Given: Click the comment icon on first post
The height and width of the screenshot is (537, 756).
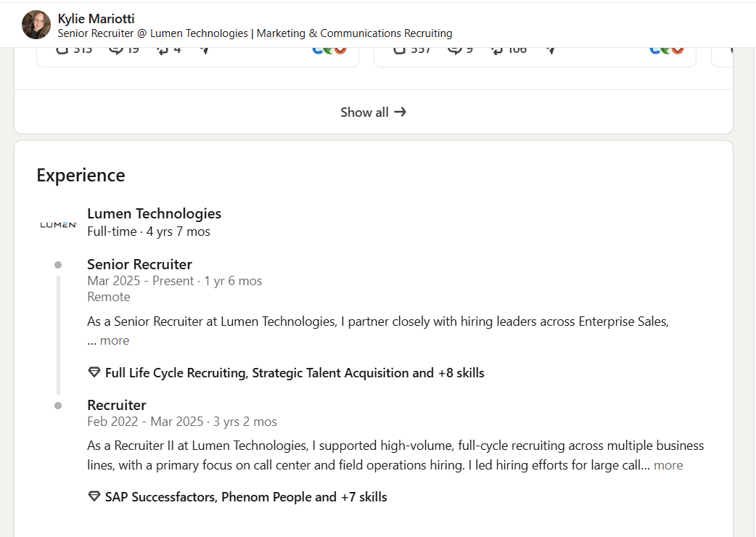Looking at the screenshot, I should (115, 49).
